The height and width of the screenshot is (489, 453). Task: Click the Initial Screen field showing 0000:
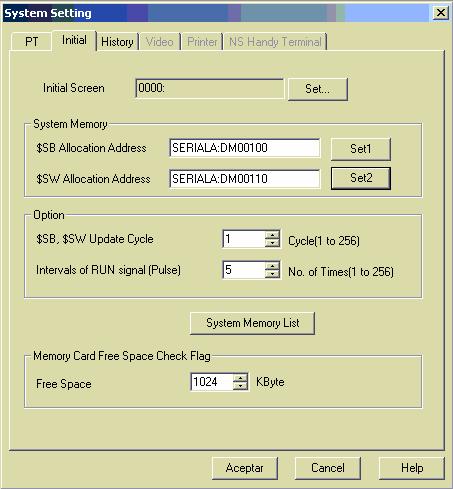210,88
